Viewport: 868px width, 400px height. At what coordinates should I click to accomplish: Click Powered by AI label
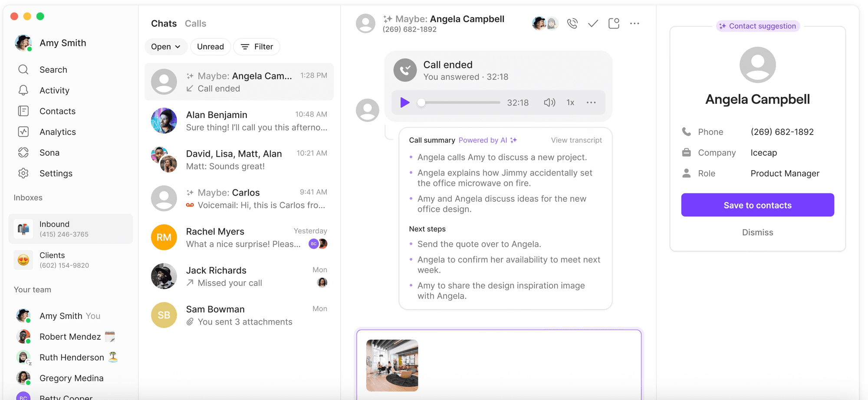click(x=488, y=140)
